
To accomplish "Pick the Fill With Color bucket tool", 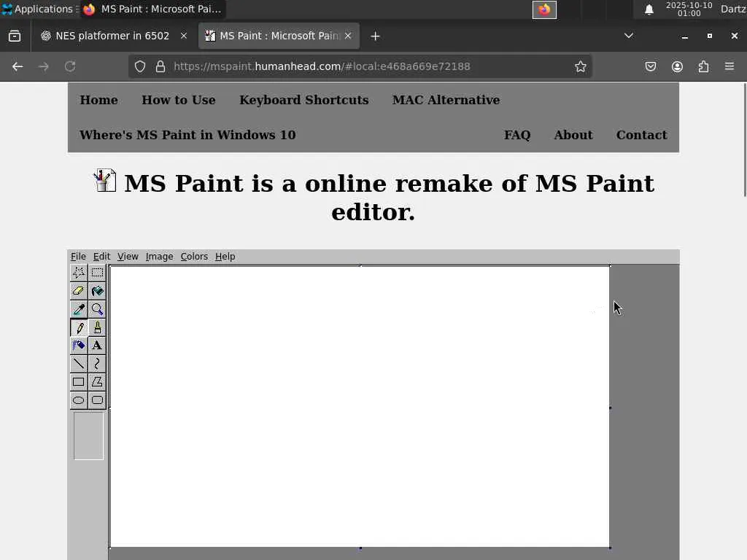I will [97, 291].
